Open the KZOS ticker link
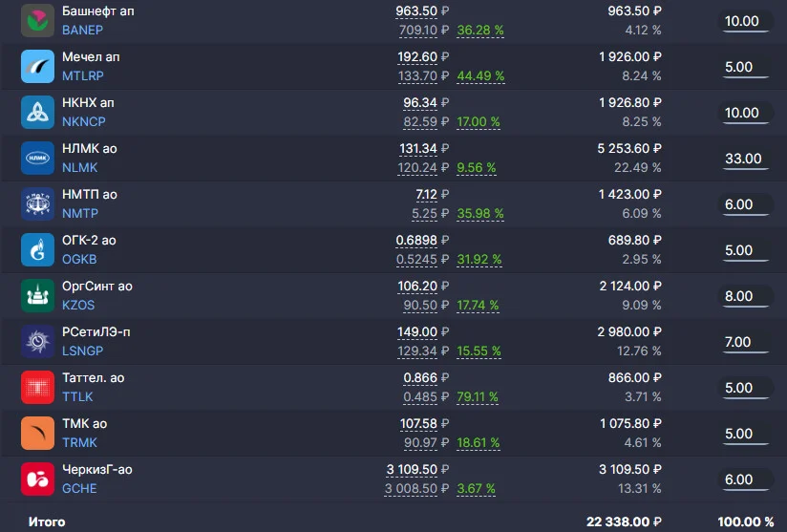Screen dimensions: 787x532 tap(78, 305)
